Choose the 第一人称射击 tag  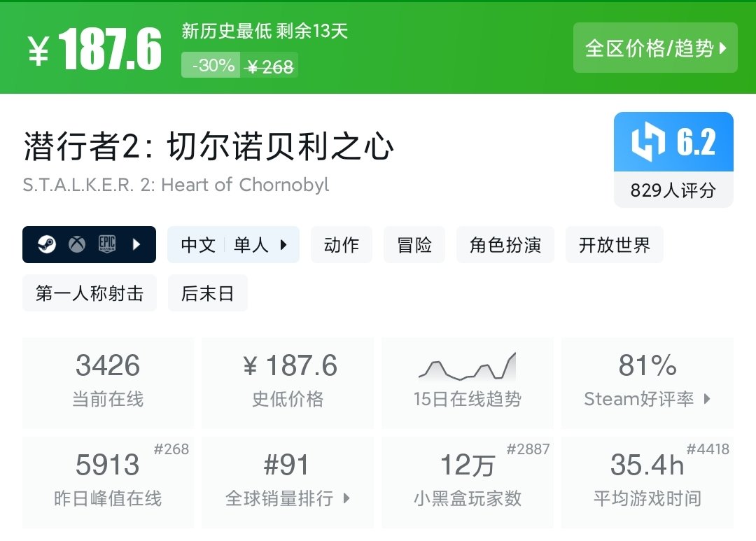pyautogui.click(x=90, y=293)
